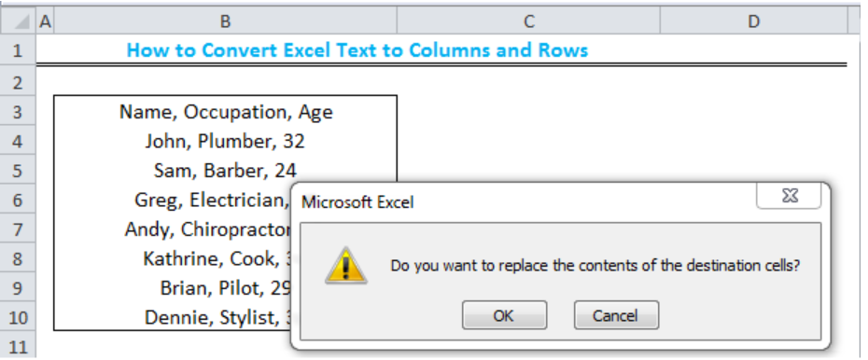This screenshot has height=360, width=868.
Task: Select cell with Name, Occupation, Age
Action: click(225, 112)
